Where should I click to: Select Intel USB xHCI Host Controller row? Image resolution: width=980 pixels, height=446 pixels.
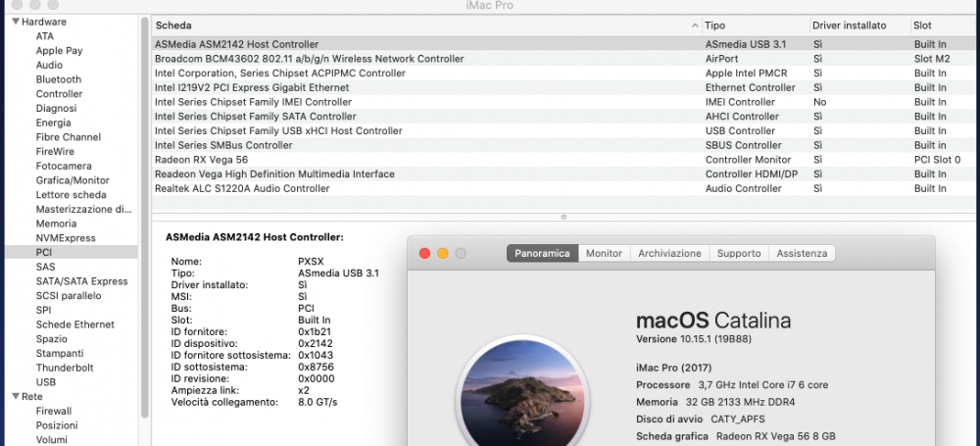tap(563, 130)
